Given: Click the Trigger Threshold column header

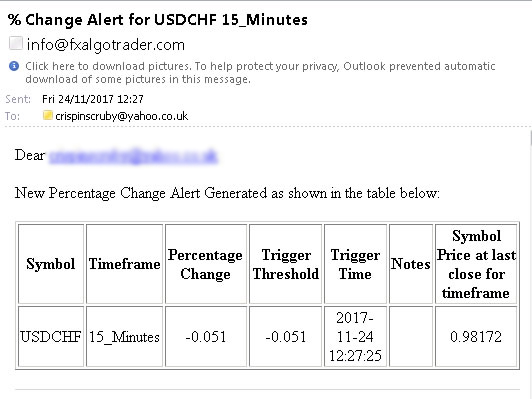Looking at the screenshot, I should click(286, 264).
